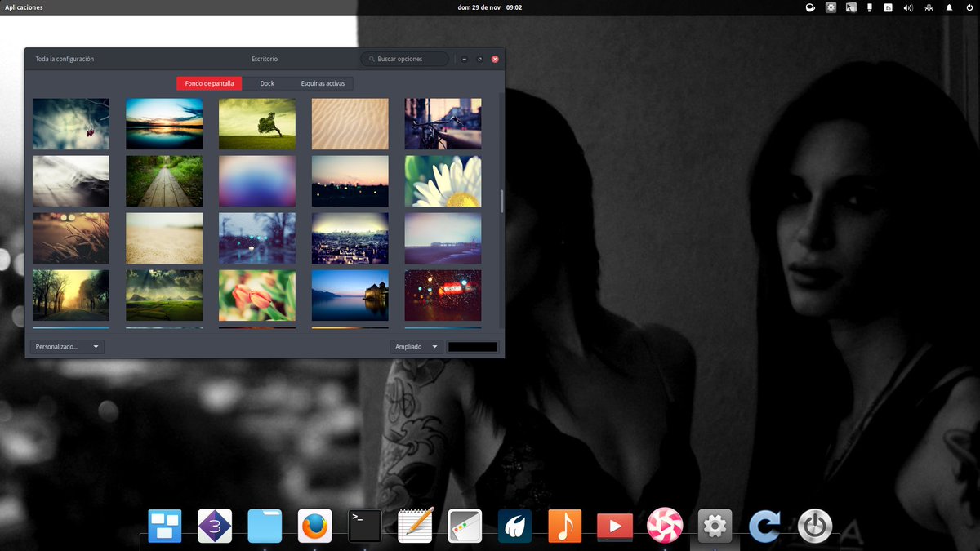Open the red Videos play icon
980x551 pixels.
614,526
